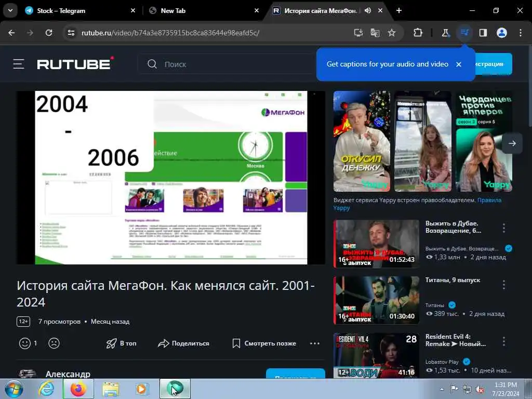Open media controls icon in toolbar
This screenshot has height=399, width=532.
(464, 33)
